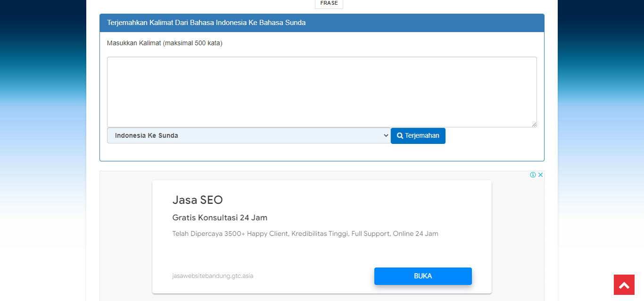Switch to the FRASE tab
This screenshot has height=301, width=644.
[x=329, y=3]
